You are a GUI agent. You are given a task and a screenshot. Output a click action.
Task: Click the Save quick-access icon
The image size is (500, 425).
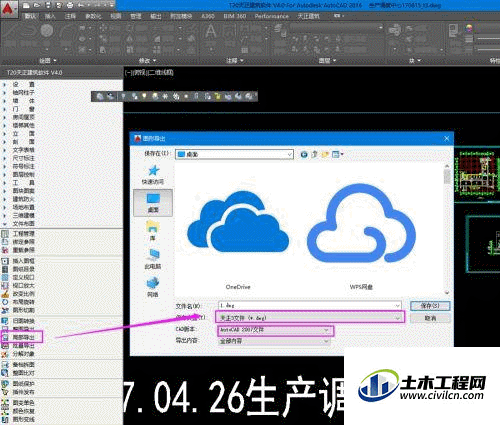pyautogui.click(x=48, y=5)
